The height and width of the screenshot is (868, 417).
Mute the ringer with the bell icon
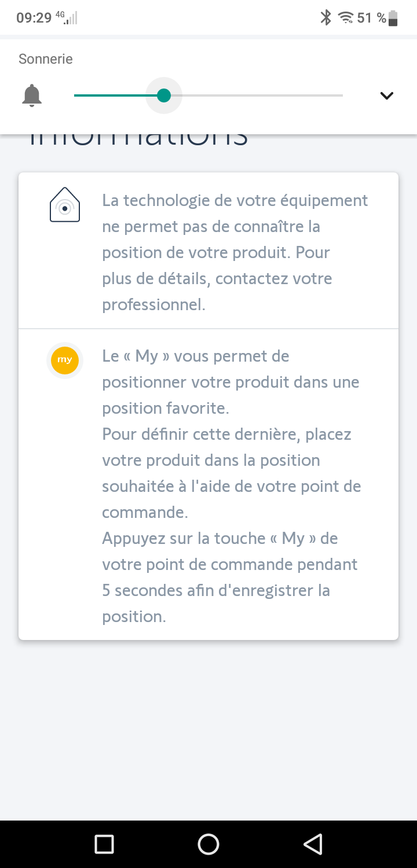(32, 95)
